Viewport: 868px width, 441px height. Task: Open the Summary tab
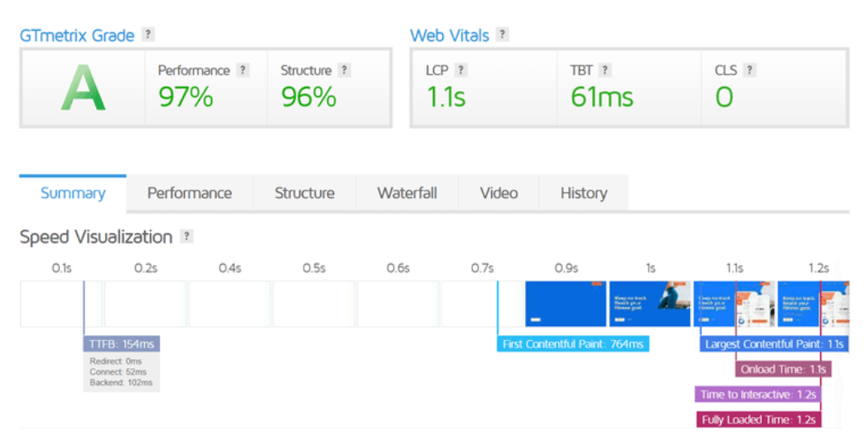(73, 193)
